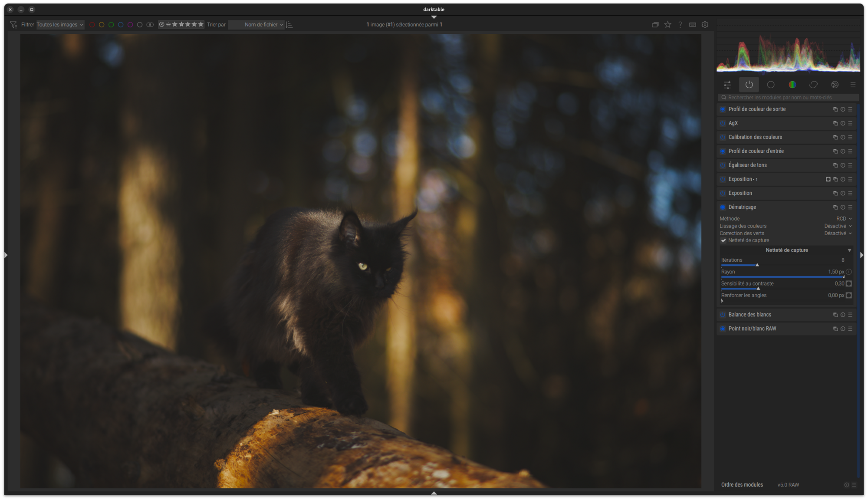Viewport: 868px width, 500px height.
Task: Adjust the Sensibilité au contraste slider
Action: click(758, 288)
